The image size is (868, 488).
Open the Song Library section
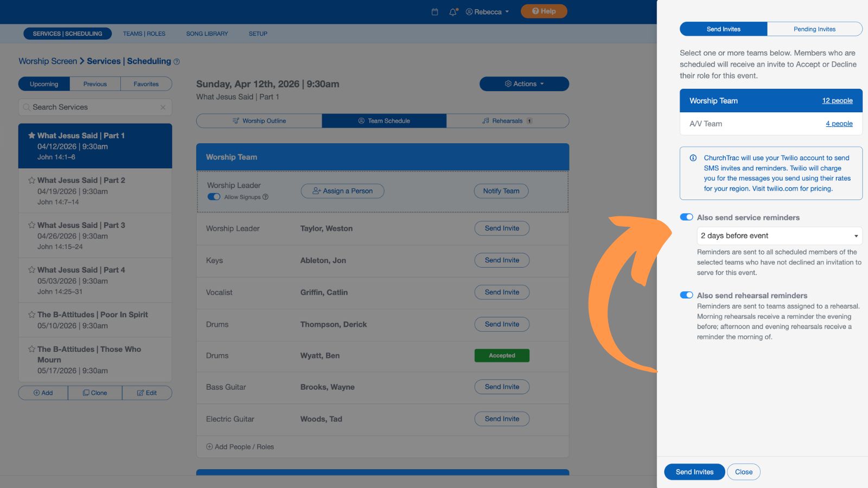[206, 34]
